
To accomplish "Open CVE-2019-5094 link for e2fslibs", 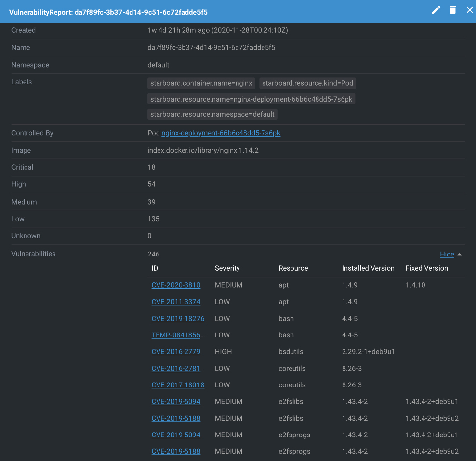I will pos(176,401).
